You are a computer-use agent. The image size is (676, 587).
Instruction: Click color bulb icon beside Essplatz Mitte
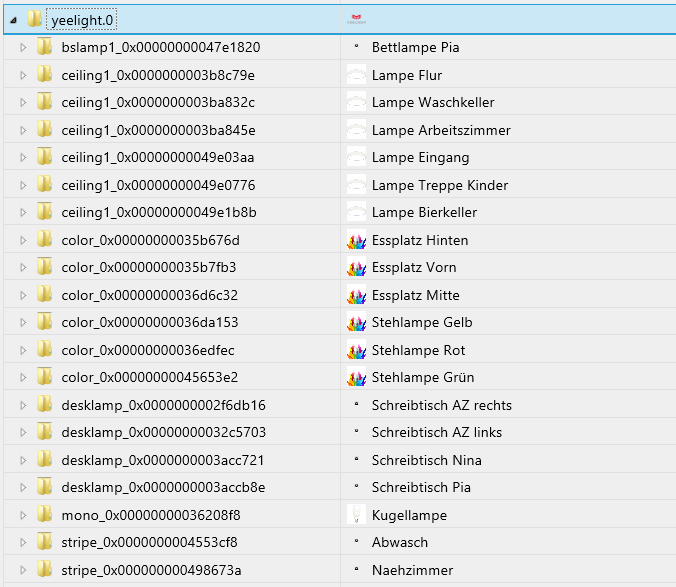click(357, 296)
